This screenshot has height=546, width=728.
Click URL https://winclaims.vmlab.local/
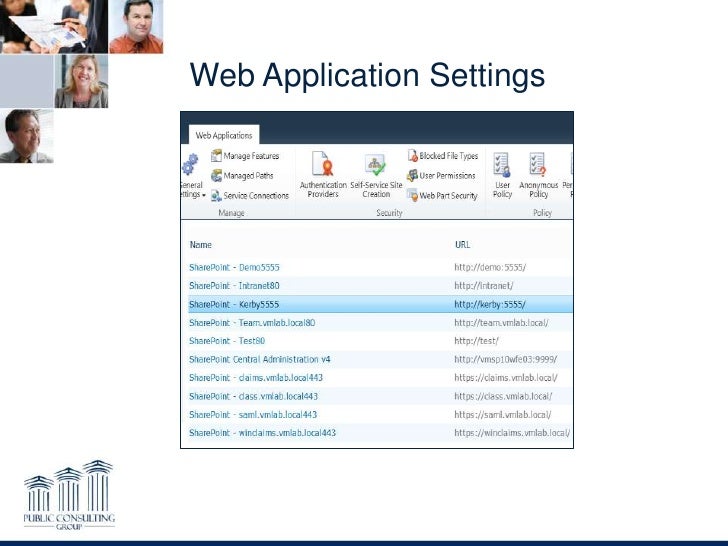(512, 433)
